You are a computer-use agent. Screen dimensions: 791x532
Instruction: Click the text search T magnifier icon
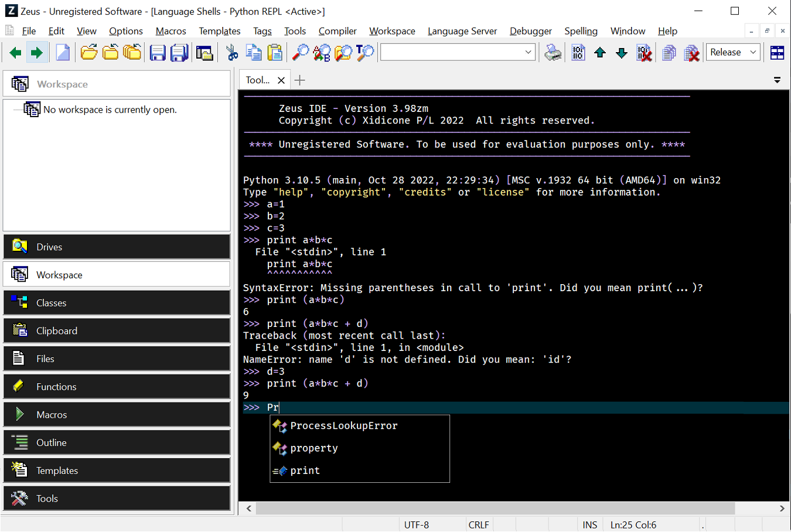365,53
